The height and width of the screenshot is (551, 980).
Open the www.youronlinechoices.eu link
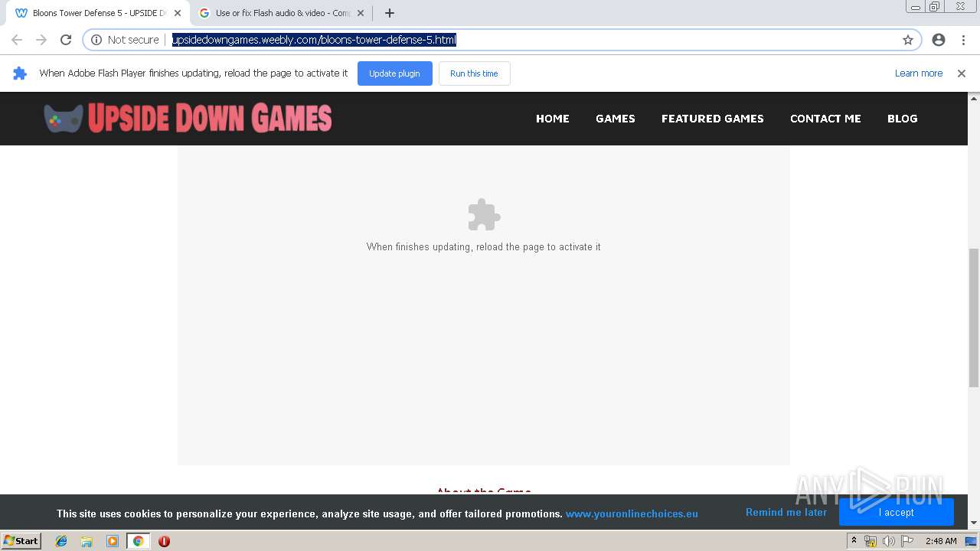point(632,514)
